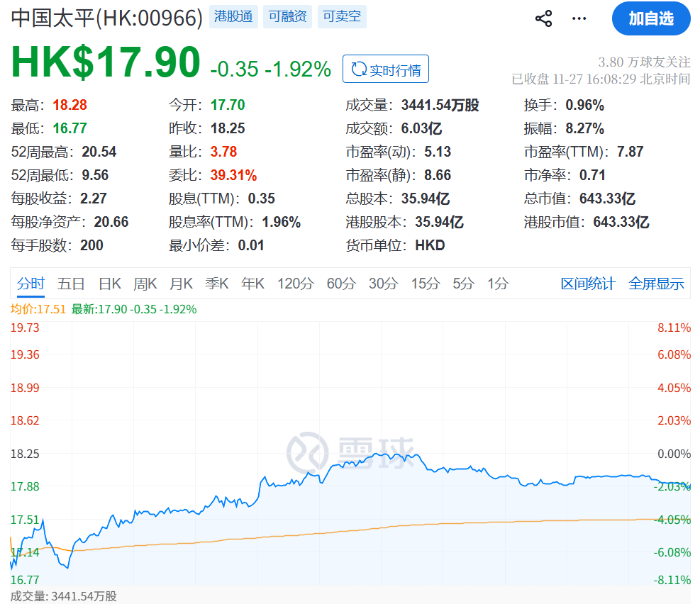Click the 港股通 tag
This screenshot has height=604, width=700.
(x=233, y=16)
